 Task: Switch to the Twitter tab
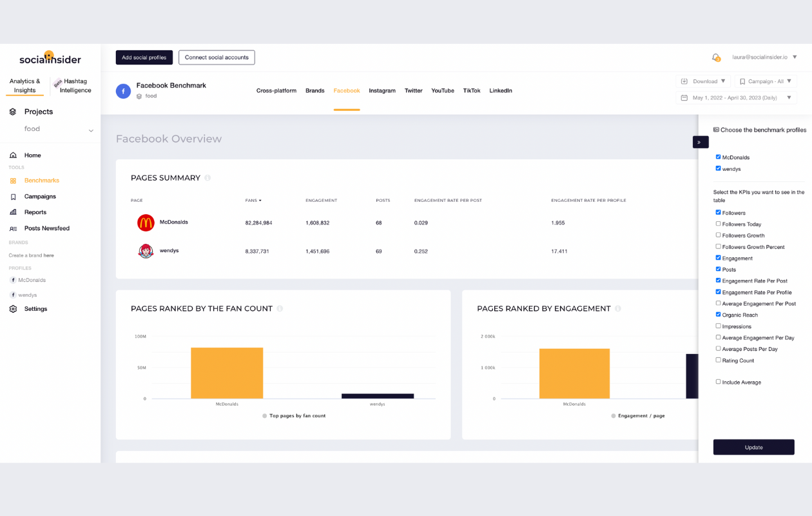point(414,91)
